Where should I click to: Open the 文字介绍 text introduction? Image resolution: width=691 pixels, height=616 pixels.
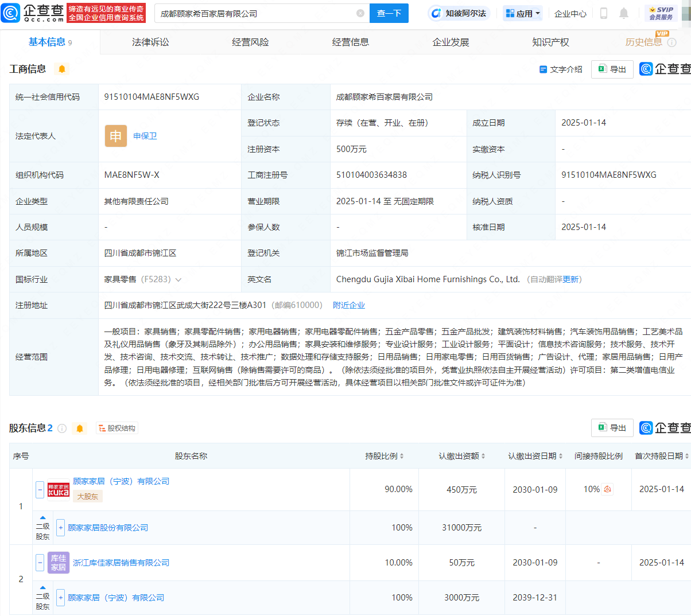coord(561,69)
